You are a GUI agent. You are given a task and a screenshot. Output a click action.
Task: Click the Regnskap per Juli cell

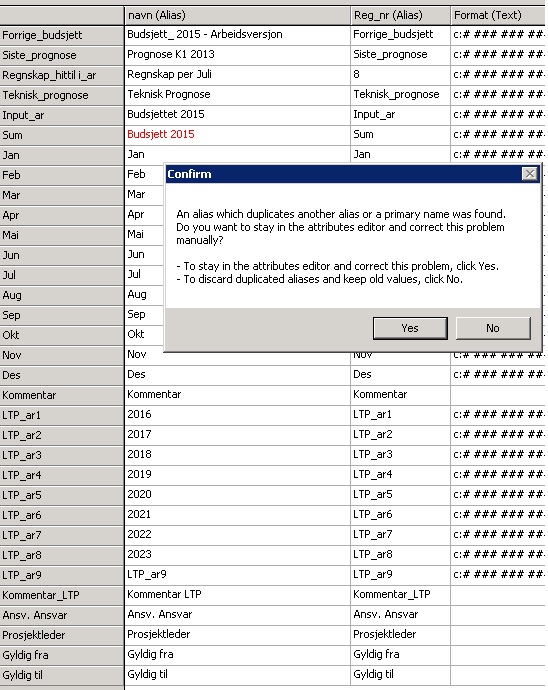(238, 74)
